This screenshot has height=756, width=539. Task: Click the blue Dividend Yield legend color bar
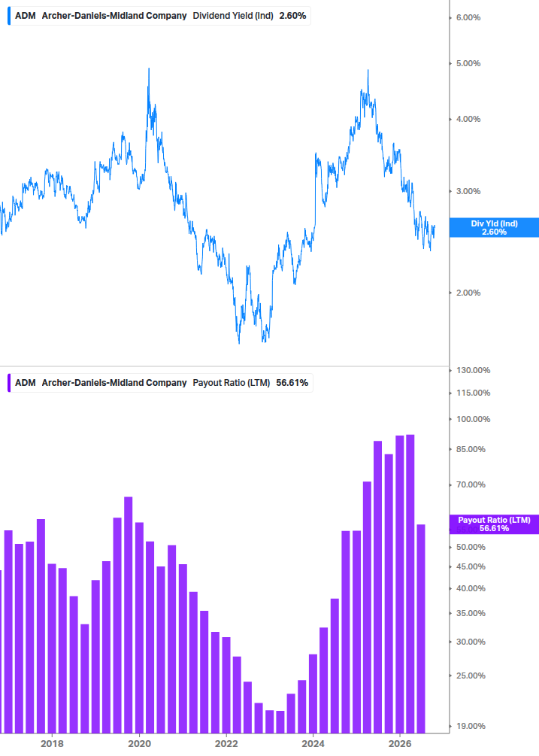click(9, 16)
